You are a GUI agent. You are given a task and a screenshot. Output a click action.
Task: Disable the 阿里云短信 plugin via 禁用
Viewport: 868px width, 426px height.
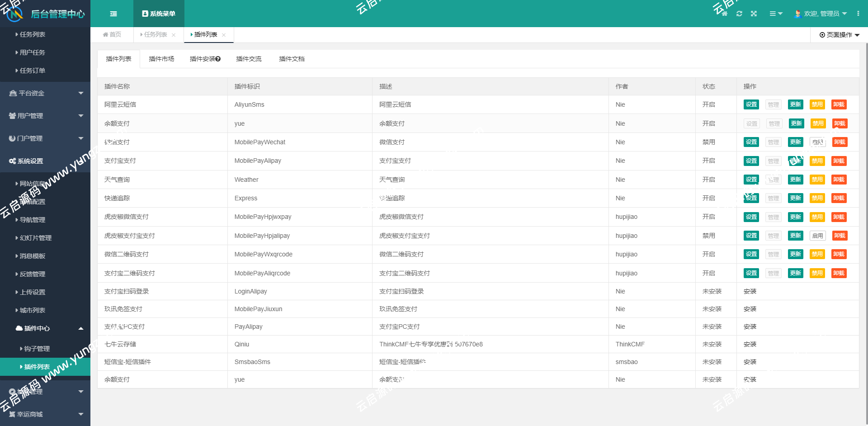click(817, 104)
